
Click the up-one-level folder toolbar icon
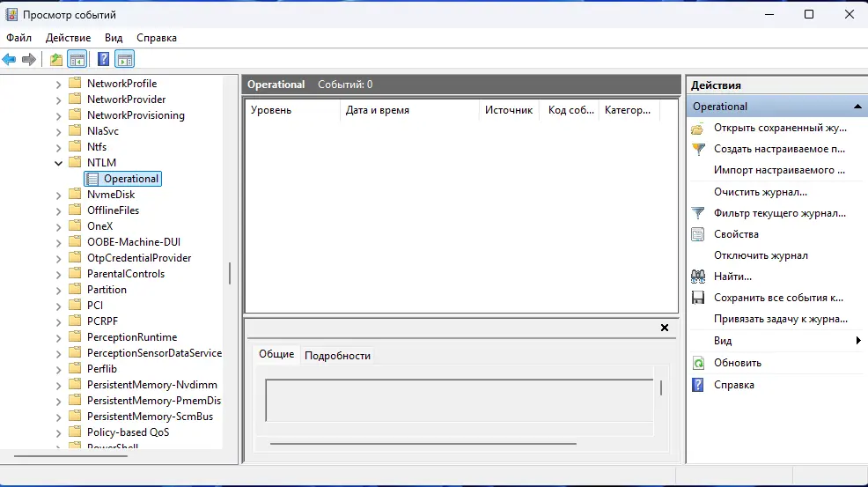[56, 59]
